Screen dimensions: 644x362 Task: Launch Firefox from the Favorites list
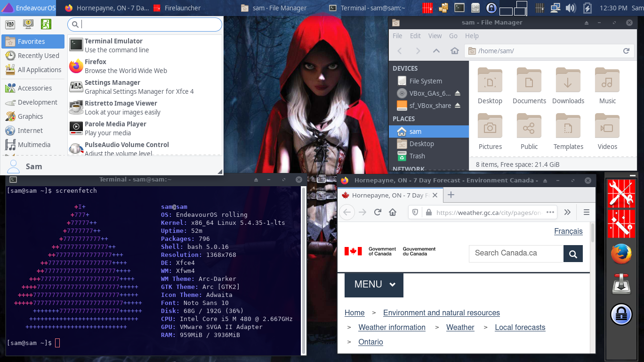(145, 66)
